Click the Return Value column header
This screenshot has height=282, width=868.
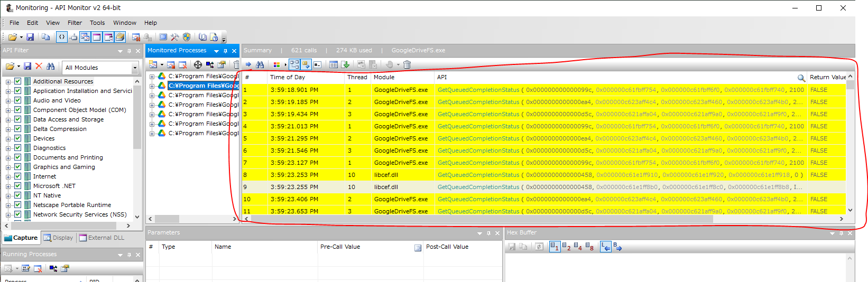pos(827,77)
